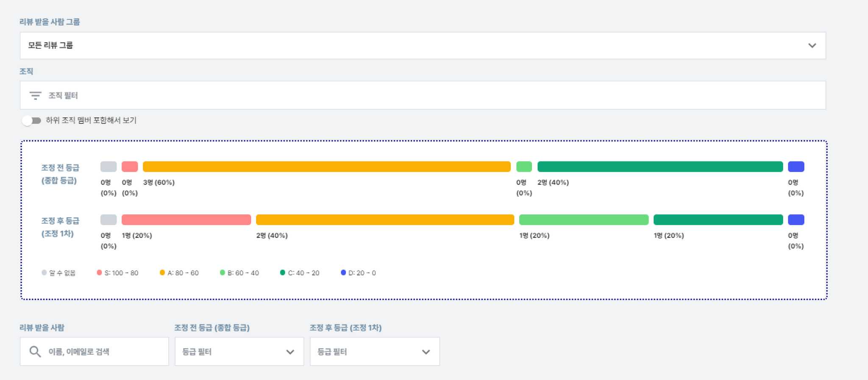This screenshot has height=380, width=868.
Task: Click the orange 2명 (40%) bar in 조정 후 등급
Action: [385, 220]
